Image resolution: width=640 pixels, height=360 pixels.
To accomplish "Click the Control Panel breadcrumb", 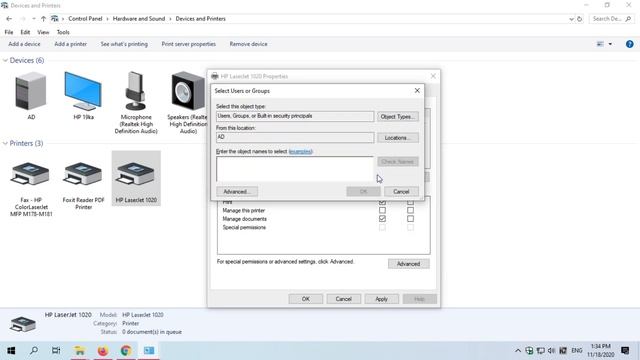I will click(x=85, y=19).
